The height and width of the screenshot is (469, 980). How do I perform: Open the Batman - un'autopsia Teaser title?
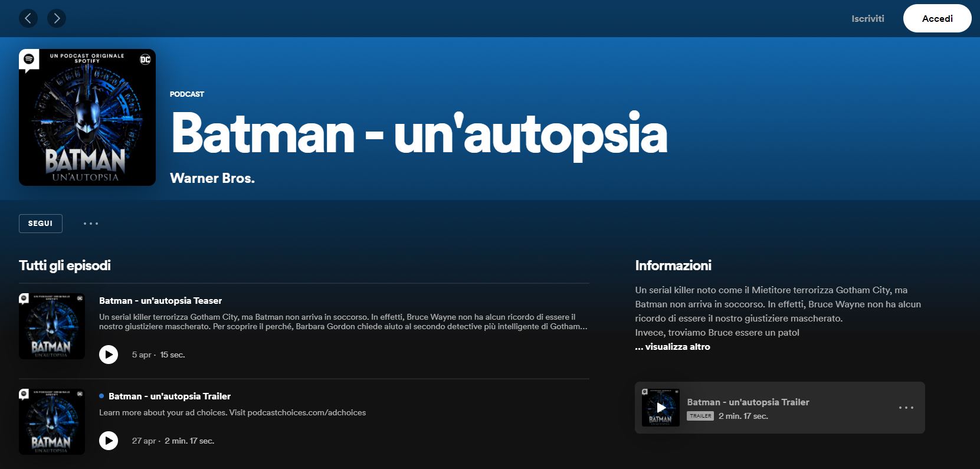click(160, 301)
